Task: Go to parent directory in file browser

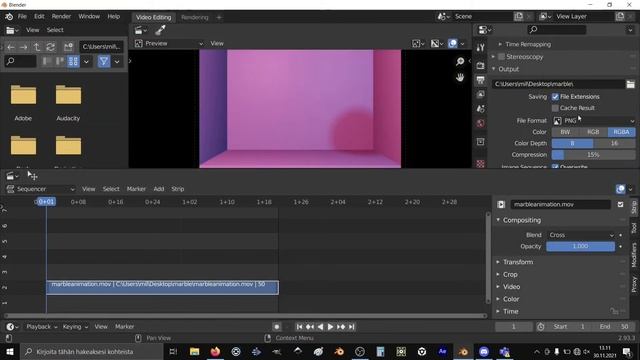Action: 37,47
